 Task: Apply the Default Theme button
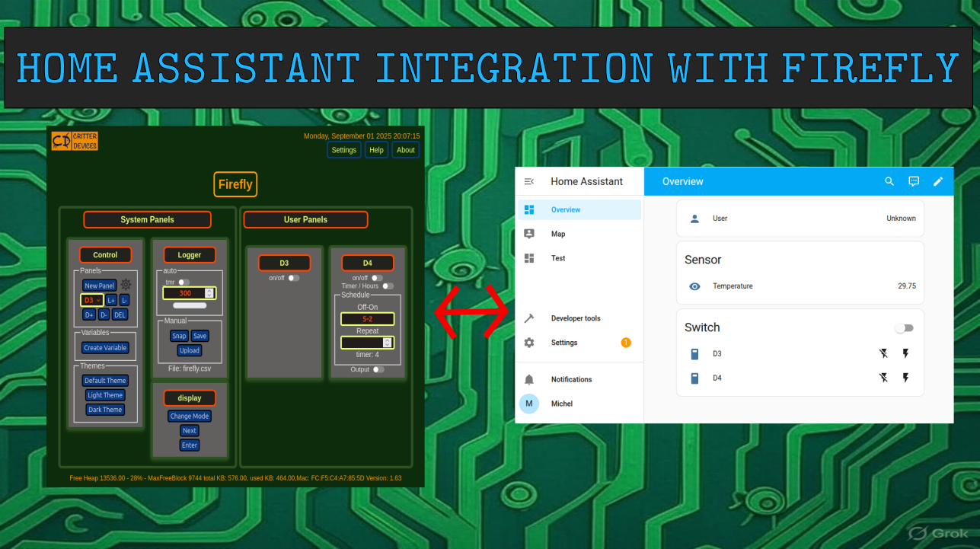[106, 381]
